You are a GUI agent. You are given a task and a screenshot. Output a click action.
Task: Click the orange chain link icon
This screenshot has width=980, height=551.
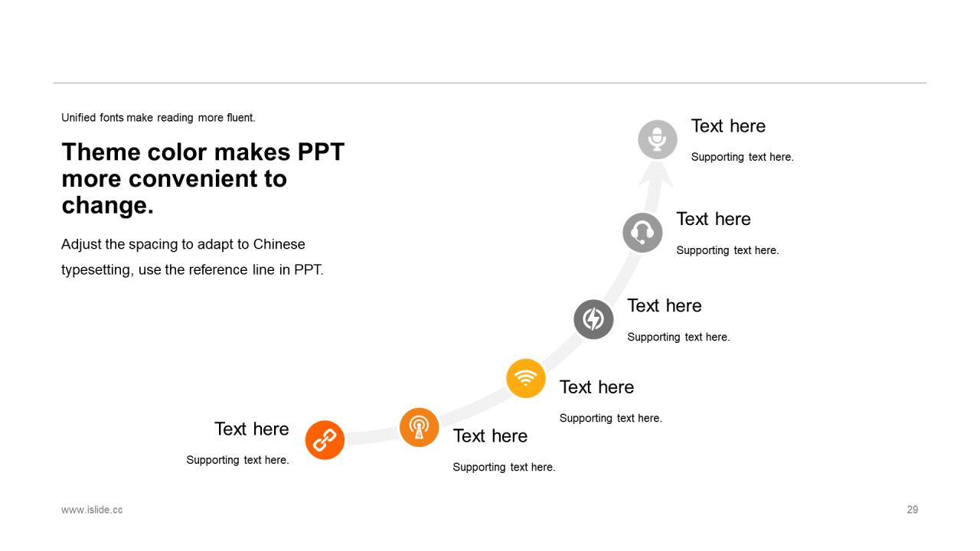tap(325, 440)
